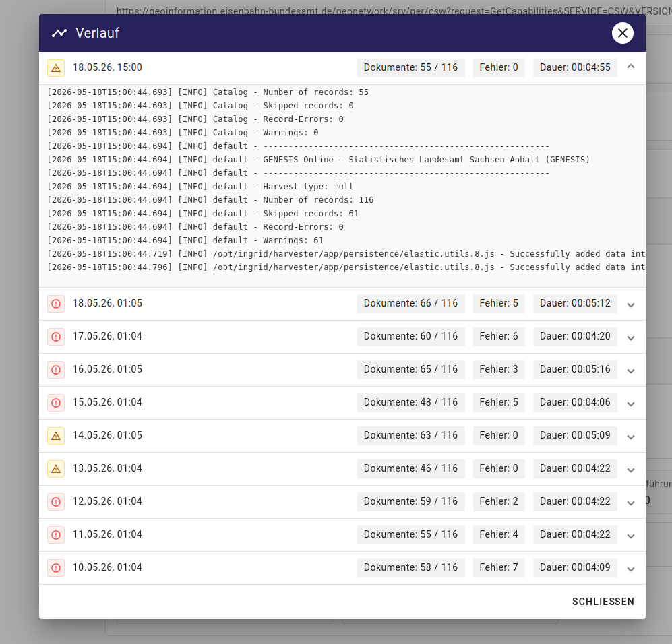Screen dimensions: 672x644
Task: Click the 'Dokumente: 66 / 116' badge
Action: 410,303
